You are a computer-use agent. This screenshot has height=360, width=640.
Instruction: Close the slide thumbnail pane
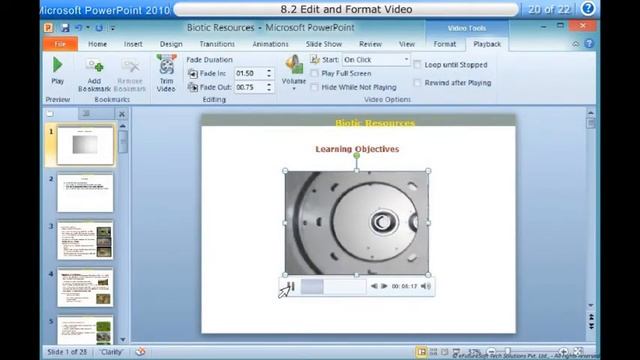tap(122, 114)
